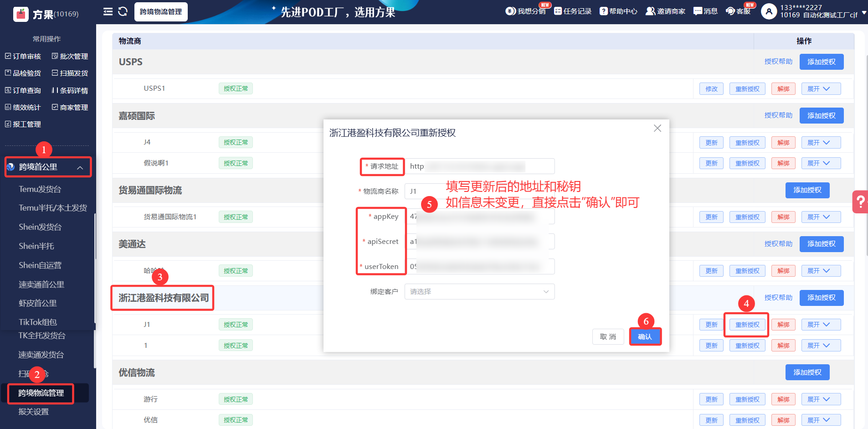Toggle the sidebar collapse hamburger icon
Image resolution: width=868 pixels, height=429 pixels.
point(108,11)
